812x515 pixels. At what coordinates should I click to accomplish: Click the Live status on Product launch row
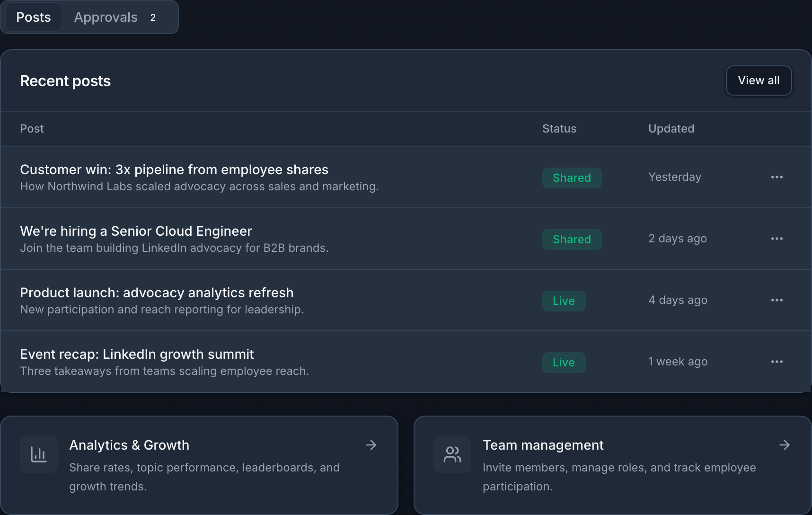pyautogui.click(x=564, y=301)
